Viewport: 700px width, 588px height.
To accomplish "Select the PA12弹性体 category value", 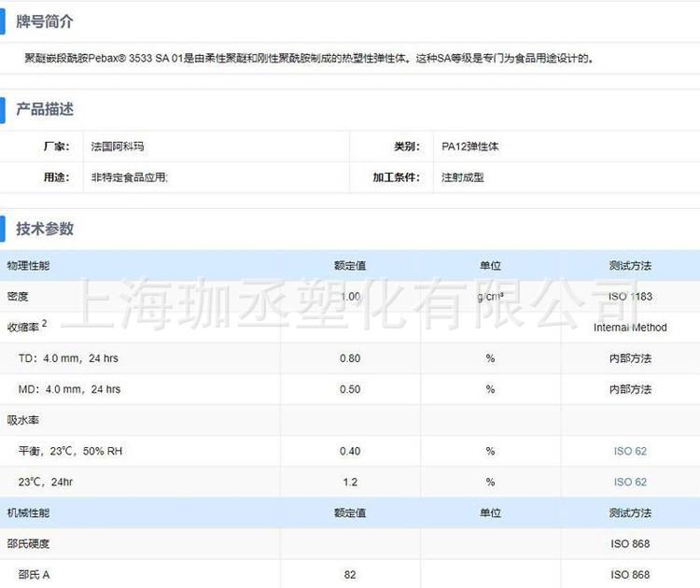I will pyautogui.click(x=470, y=147).
